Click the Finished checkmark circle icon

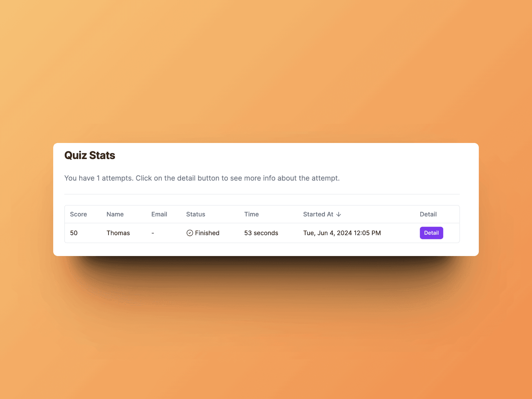(x=190, y=233)
